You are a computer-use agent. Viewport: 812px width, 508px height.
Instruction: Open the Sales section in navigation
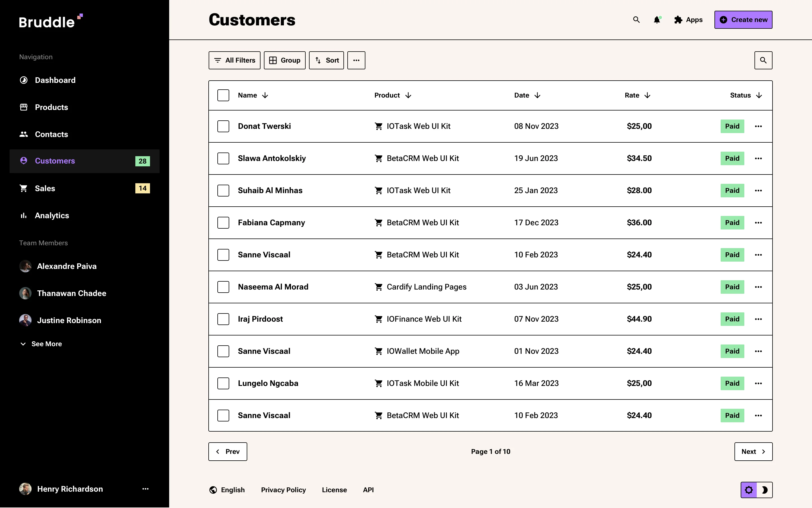coord(45,188)
